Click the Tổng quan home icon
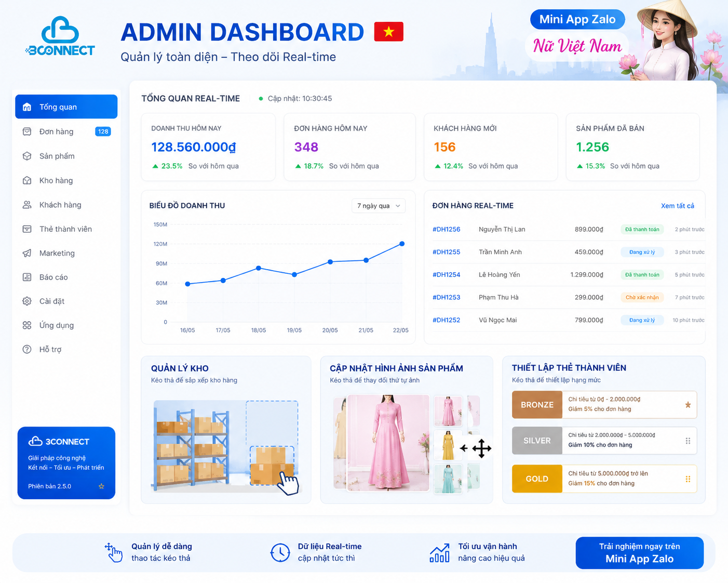The height and width of the screenshot is (583, 728). 27,107
